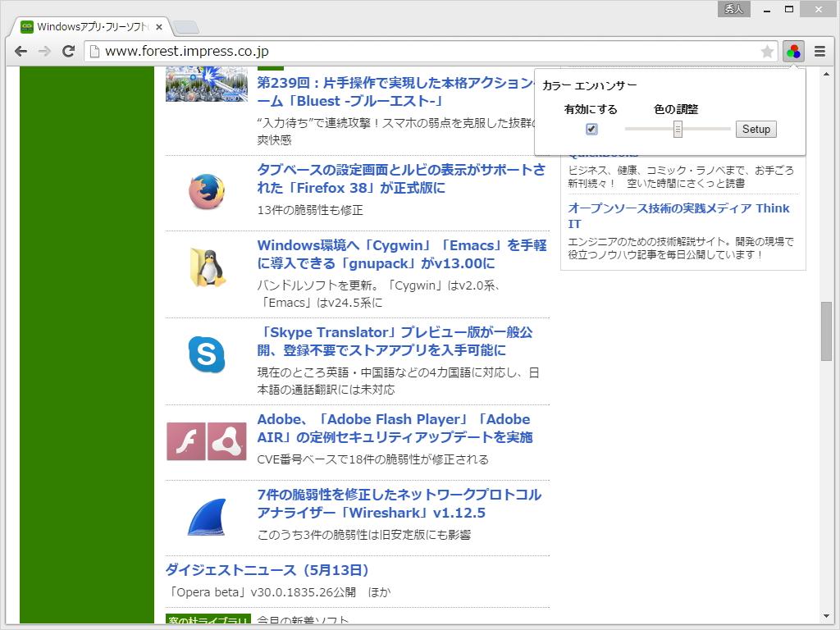Click the bookmark star in the address bar

768,51
